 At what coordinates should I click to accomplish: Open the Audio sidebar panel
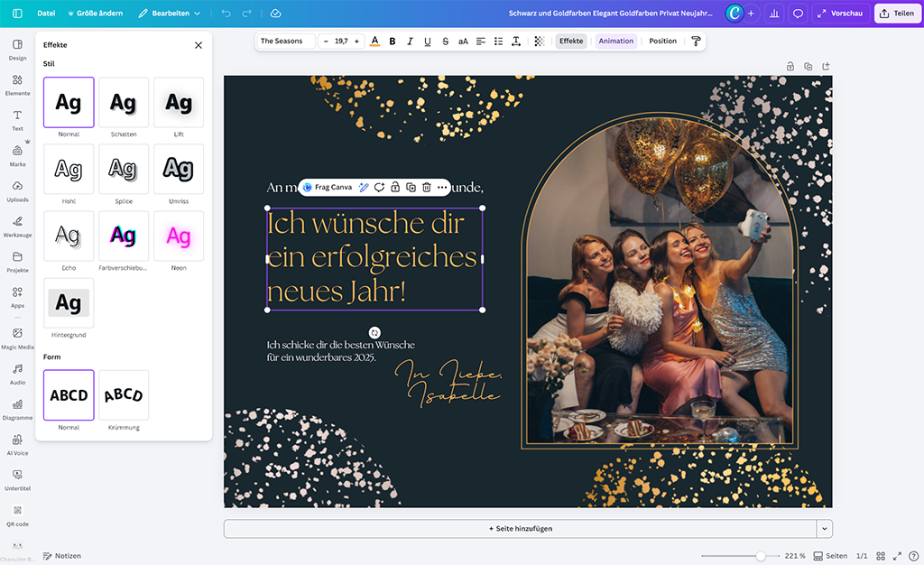(x=18, y=374)
